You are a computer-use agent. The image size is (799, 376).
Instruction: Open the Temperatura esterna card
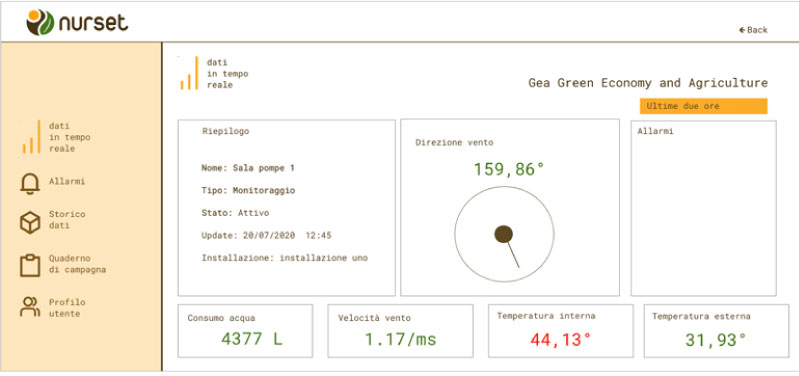pyautogui.click(x=716, y=331)
